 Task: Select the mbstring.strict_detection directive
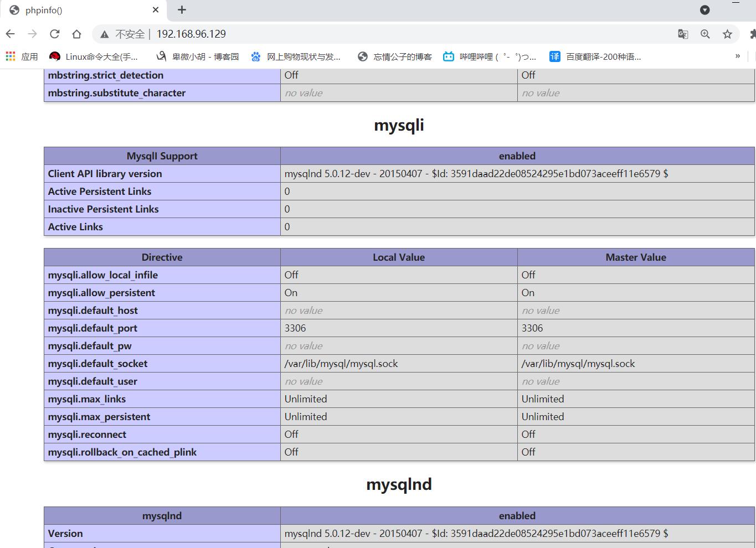(x=106, y=75)
